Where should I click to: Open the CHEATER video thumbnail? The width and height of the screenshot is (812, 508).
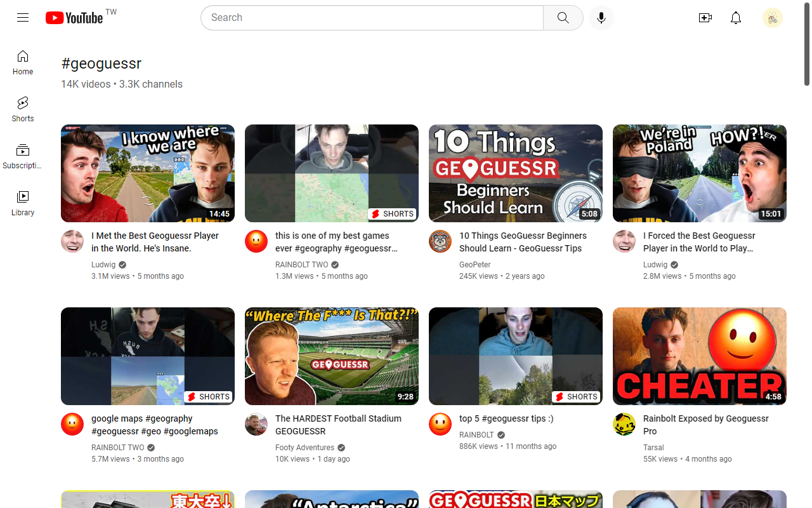coord(700,356)
